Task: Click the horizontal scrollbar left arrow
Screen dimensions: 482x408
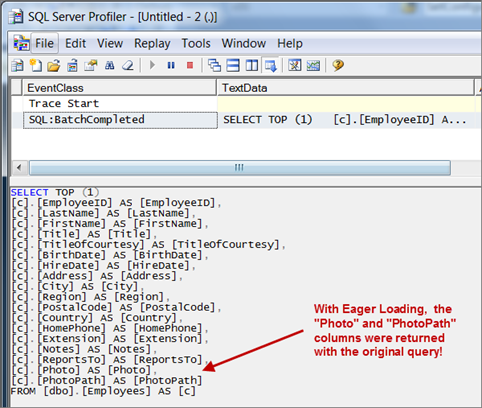Action: click(x=19, y=167)
